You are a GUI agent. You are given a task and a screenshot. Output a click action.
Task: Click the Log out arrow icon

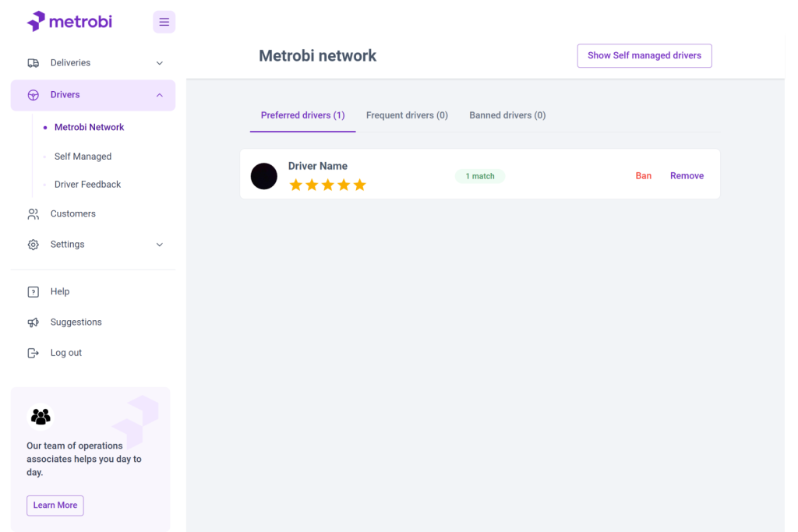[x=33, y=353]
